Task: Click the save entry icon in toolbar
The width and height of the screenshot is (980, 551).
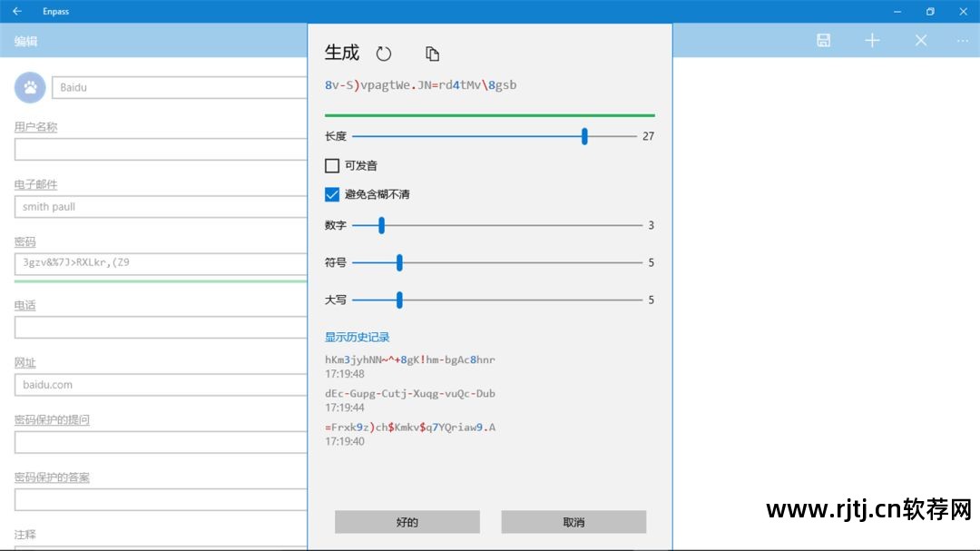Action: 823,40
